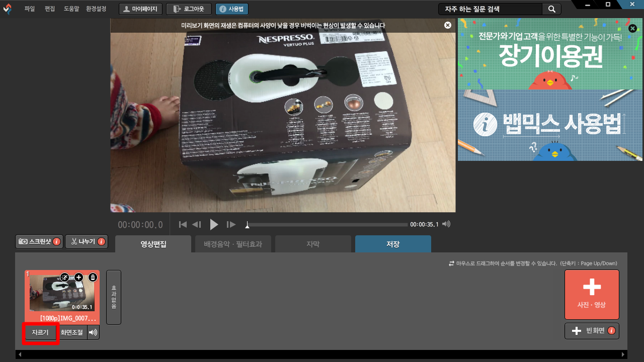The height and width of the screenshot is (362, 644).
Task: Switch to the 자막 tab
Action: point(313,244)
